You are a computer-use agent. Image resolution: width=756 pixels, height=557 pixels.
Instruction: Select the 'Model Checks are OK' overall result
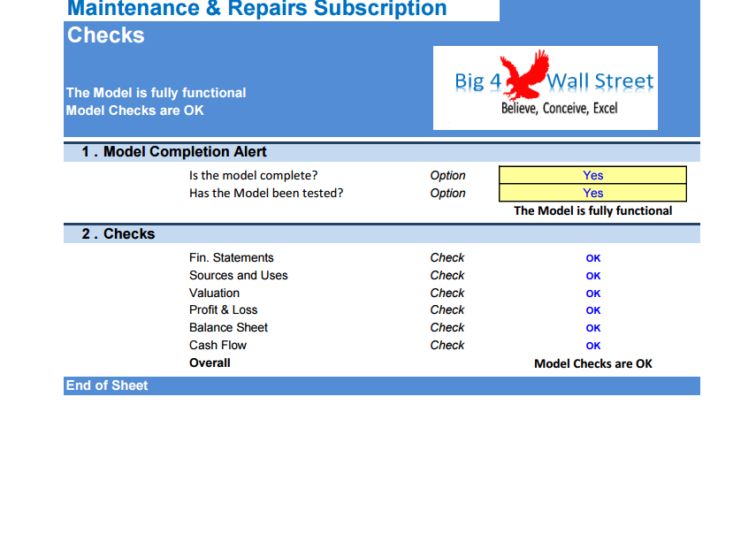[593, 363]
